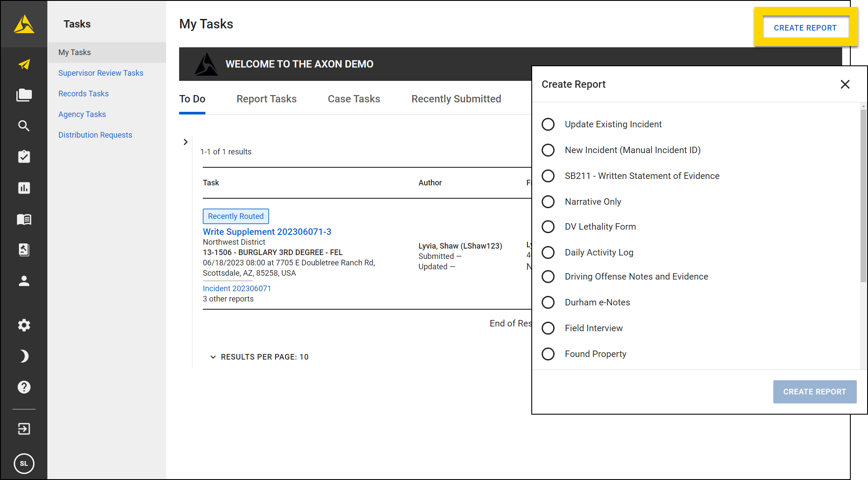Viewport: 868px width, 480px height.
Task: Select the Narrative Only report type
Action: tap(548, 201)
